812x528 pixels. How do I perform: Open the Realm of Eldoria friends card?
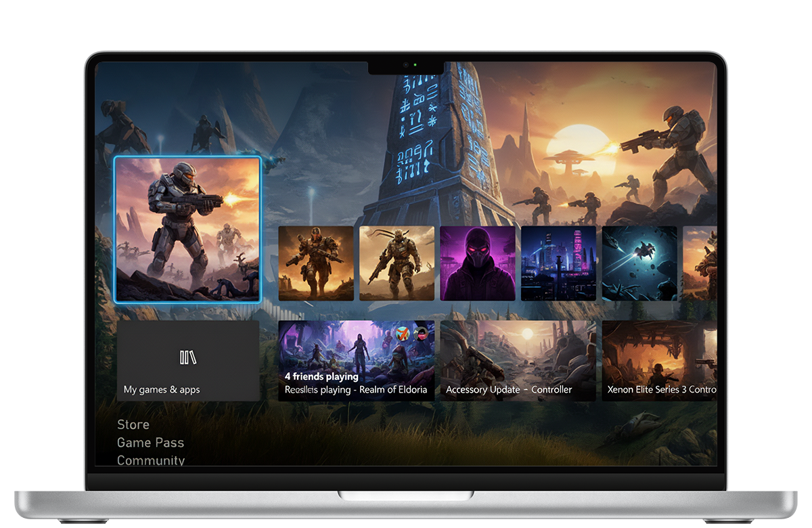pos(357,359)
